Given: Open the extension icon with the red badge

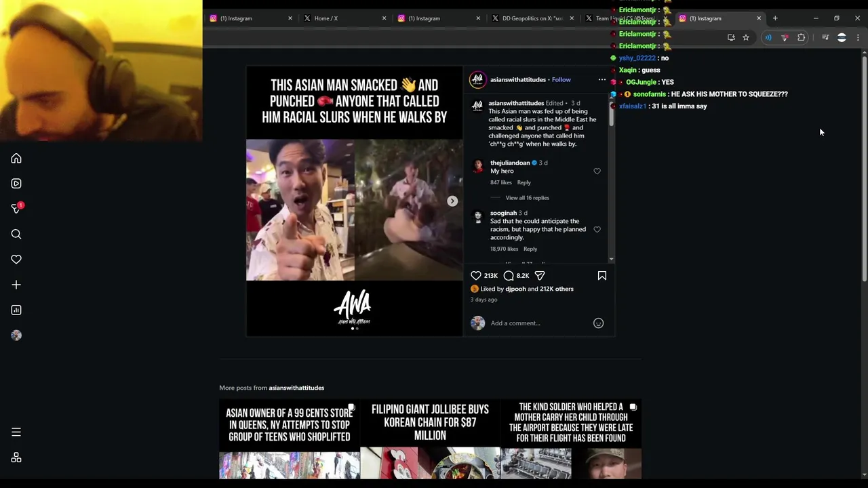Looking at the screenshot, I should pos(785,38).
